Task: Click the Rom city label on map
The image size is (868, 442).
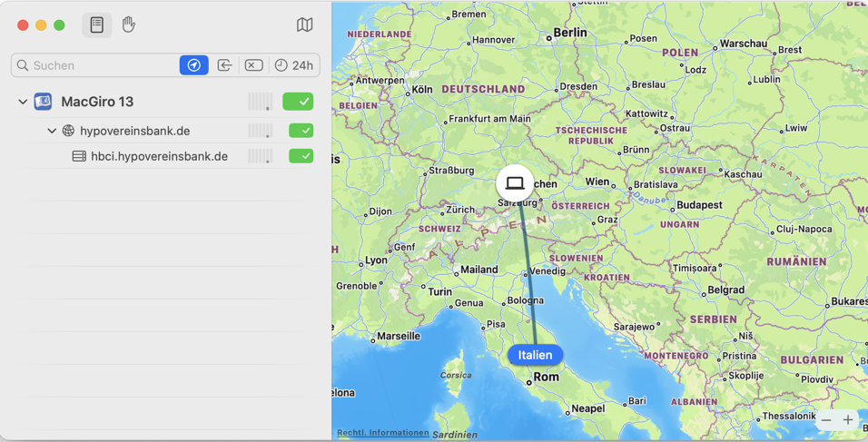Action: pyautogui.click(x=547, y=377)
